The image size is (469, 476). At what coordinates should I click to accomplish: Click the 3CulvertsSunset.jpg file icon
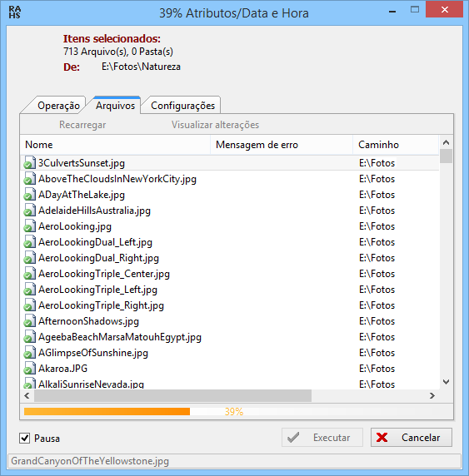tap(29, 163)
